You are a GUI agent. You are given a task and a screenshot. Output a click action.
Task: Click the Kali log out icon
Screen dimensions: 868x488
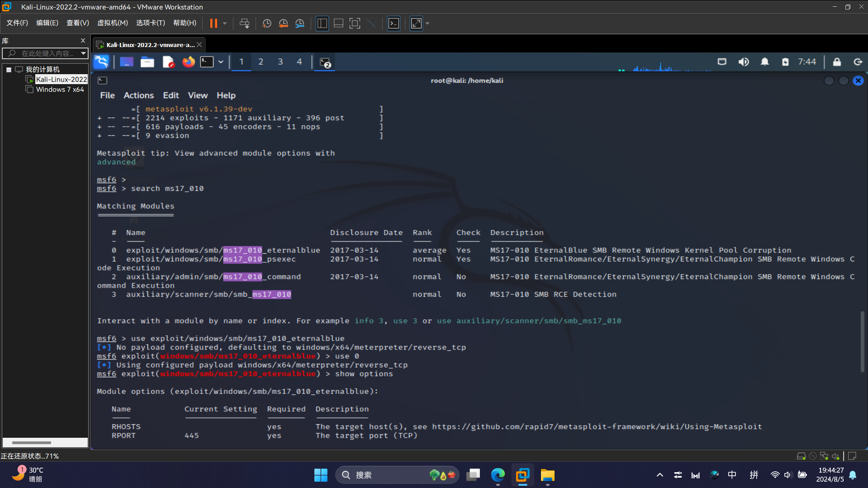pyautogui.click(x=858, y=62)
